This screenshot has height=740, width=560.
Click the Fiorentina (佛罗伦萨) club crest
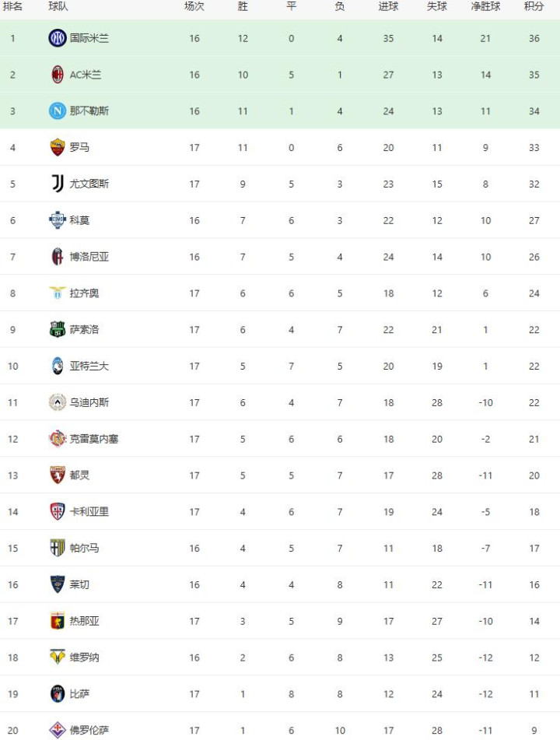(x=58, y=730)
